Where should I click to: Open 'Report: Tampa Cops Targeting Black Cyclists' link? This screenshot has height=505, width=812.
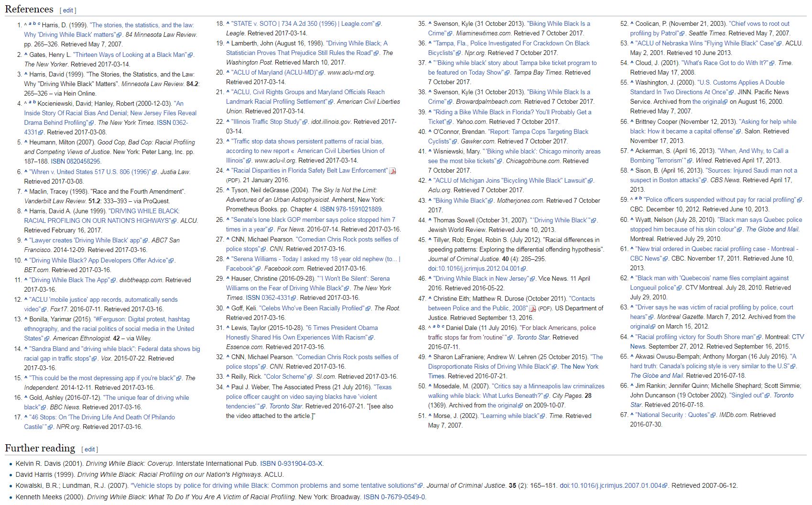pos(509,137)
